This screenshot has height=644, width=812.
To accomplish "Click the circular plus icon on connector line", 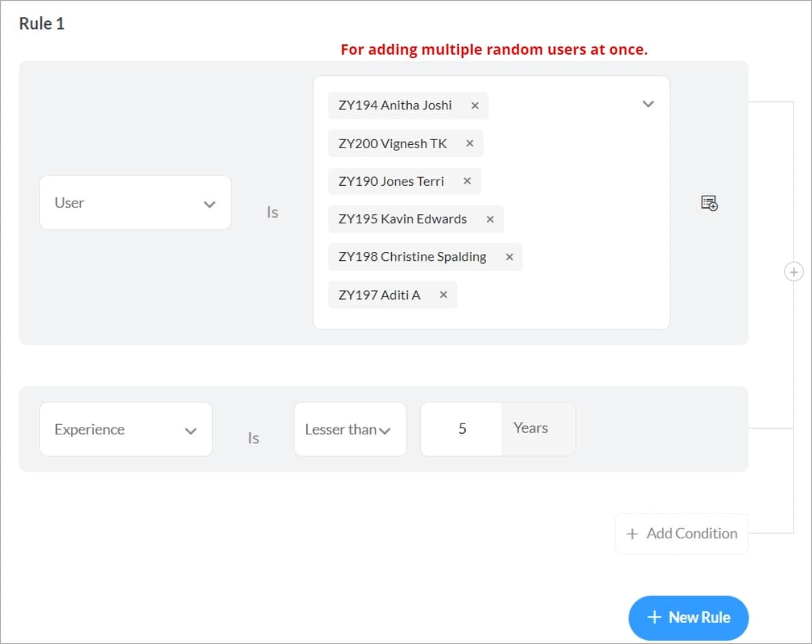I will (x=794, y=272).
